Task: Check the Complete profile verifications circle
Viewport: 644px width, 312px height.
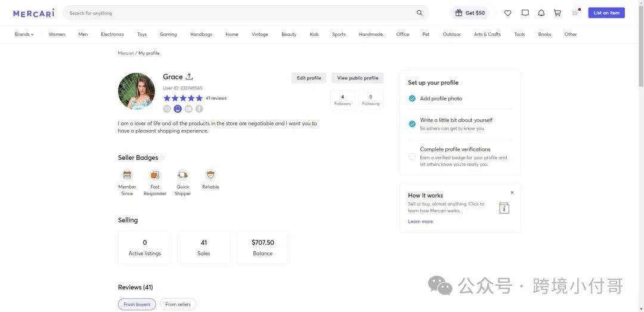Action: point(412,157)
